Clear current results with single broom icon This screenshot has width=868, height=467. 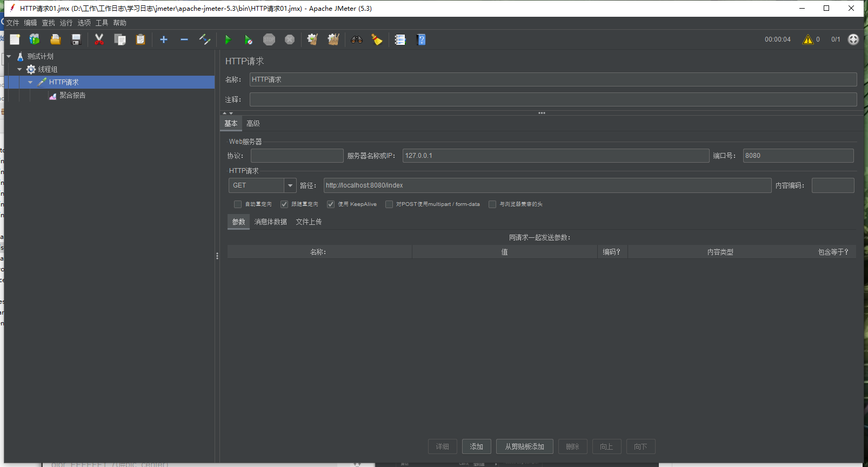312,39
